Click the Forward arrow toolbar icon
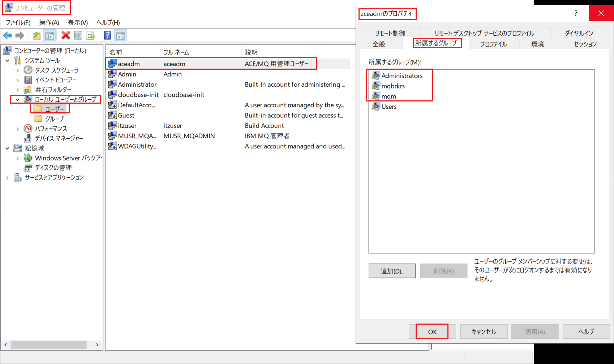The height and width of the screenshot is (364, 614). coord(20,35)
